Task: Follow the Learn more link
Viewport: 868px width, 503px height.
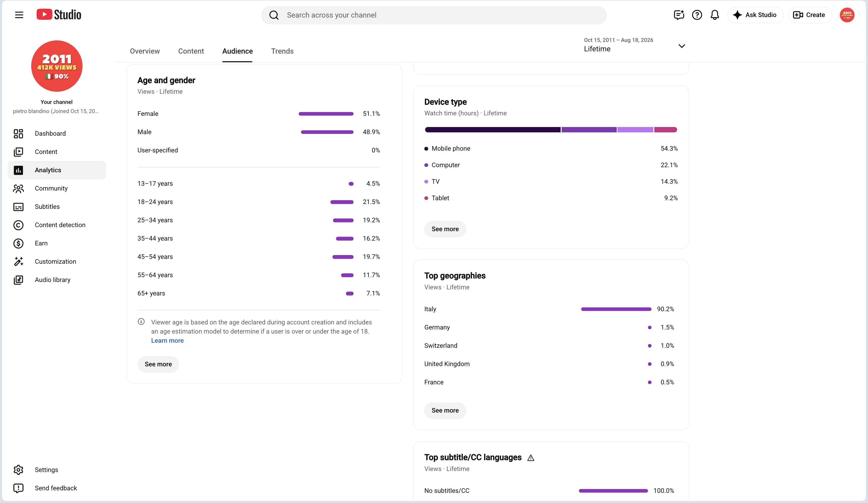Action: (168, 340)
